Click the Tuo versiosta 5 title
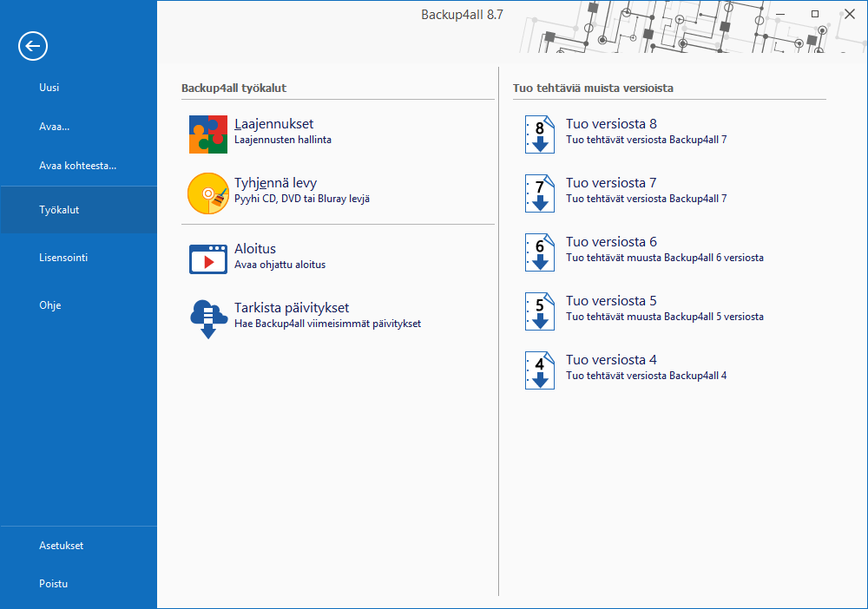This screenshot has height=609, width=868. tap(611, 301)
